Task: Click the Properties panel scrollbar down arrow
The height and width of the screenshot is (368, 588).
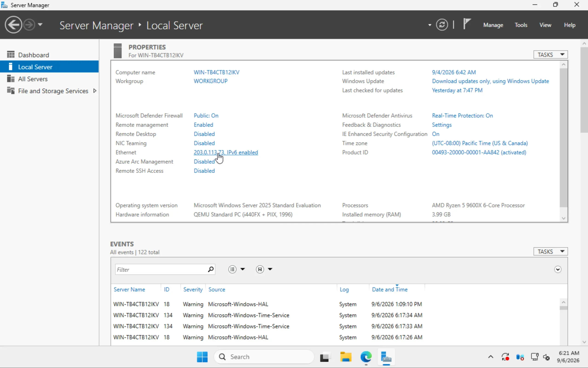Action: pos(563,218)
